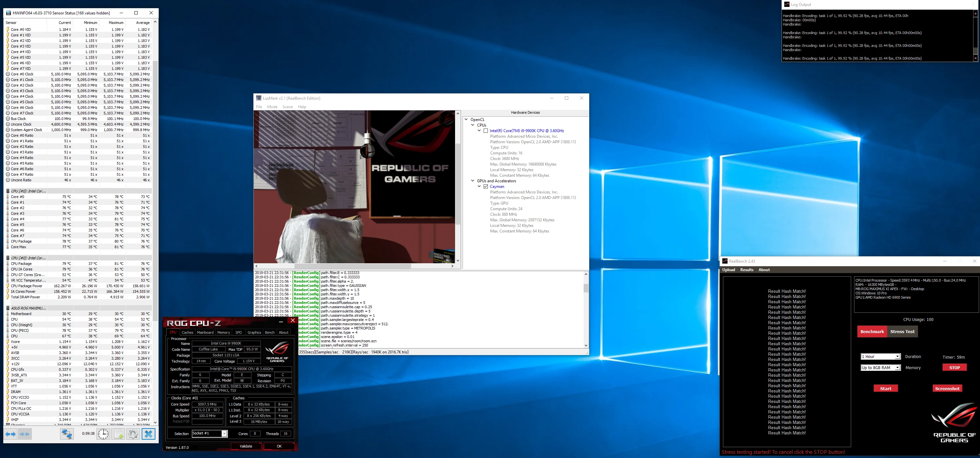Open HWiNFO sensor settings gear
Screen dimensions: 980x458
[133, 434]
